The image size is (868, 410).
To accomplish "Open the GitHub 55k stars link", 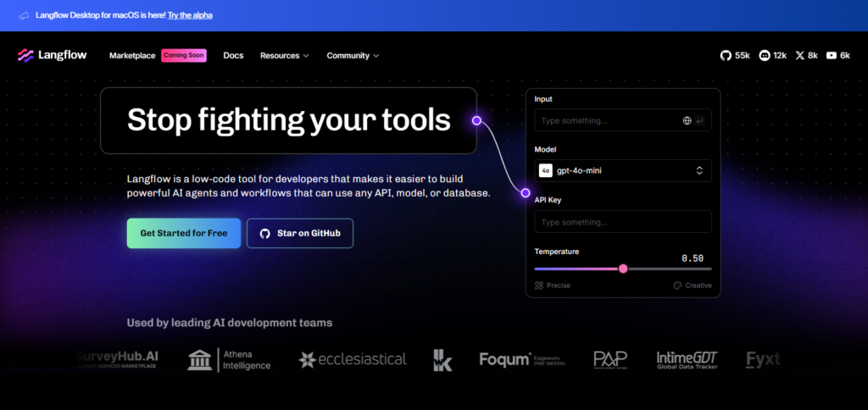I will point(735,55).
